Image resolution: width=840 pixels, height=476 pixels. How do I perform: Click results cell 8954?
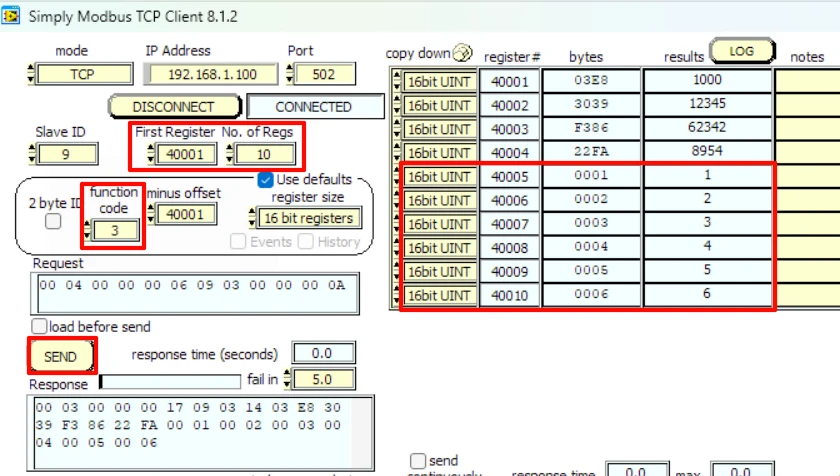pos(708,152)
